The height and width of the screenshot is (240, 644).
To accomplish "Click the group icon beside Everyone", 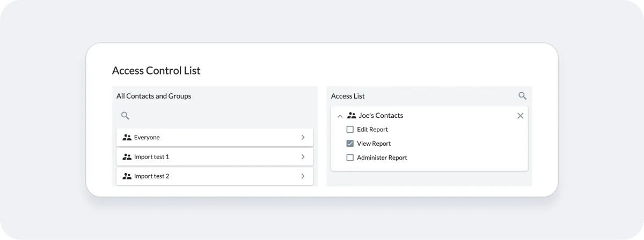I will point(127,138).
